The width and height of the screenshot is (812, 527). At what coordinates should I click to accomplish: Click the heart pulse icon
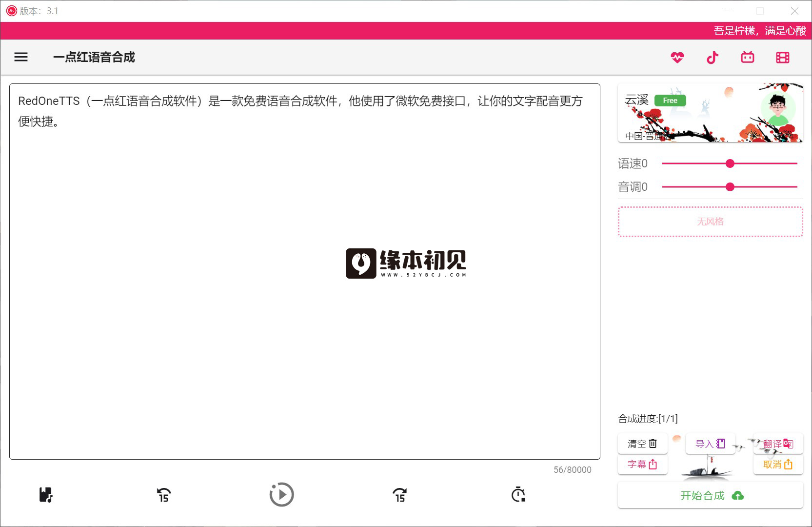tap(677, 58)
